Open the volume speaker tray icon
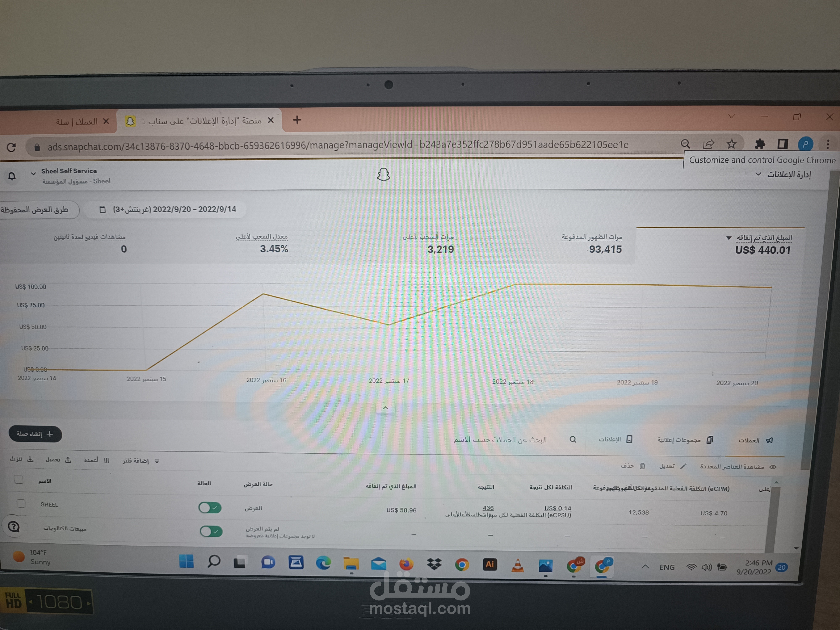This screenshot has width=840, height=630. [x=706, y=567]
